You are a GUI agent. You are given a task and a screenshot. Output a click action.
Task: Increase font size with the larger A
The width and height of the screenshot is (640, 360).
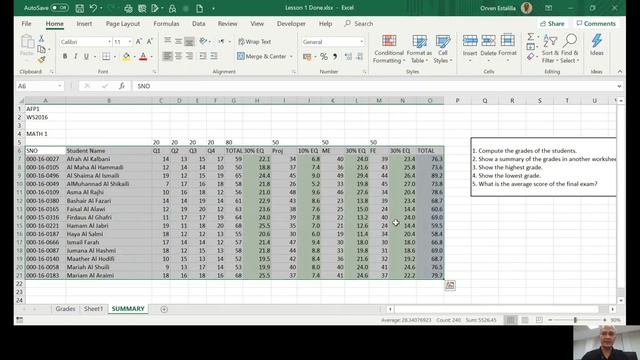coord(139,41)
